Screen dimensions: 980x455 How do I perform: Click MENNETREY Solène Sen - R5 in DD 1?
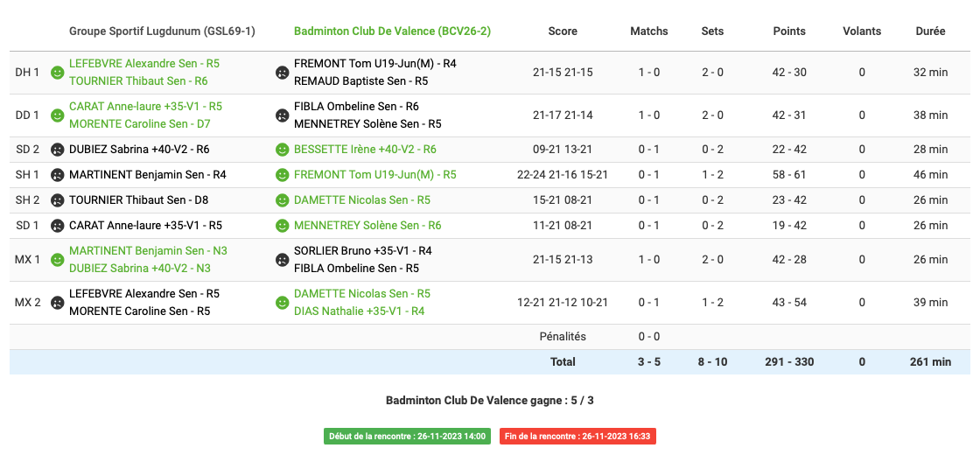(367, 123)
